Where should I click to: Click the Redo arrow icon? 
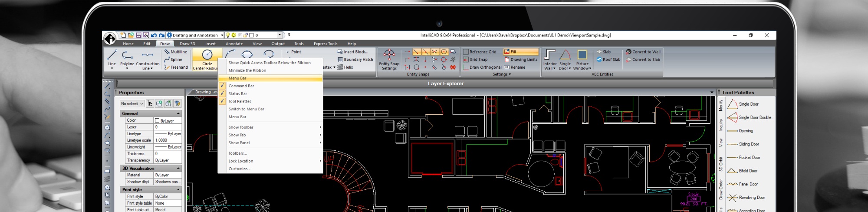coord(161,35)
